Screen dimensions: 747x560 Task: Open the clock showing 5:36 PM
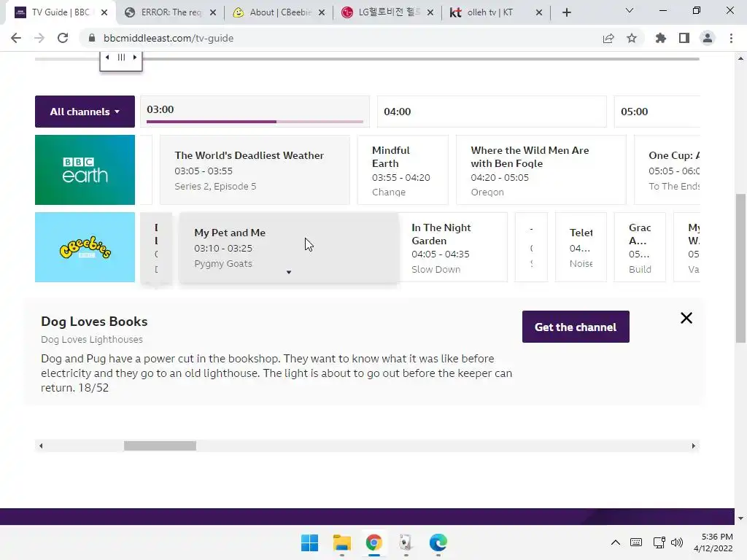[713, 542]
